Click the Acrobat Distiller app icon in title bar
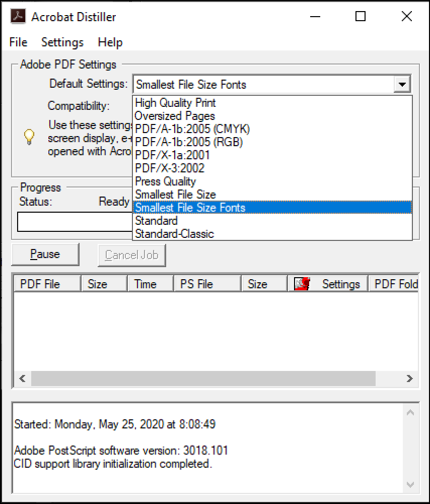This screenshot has height=504, width=430. (x=18, y=16)
